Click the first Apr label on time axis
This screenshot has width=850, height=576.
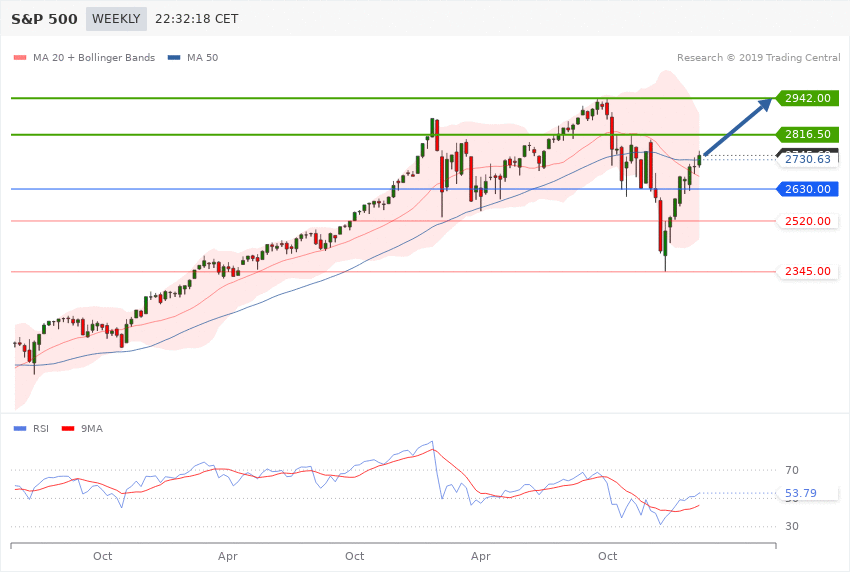[228, 556]
